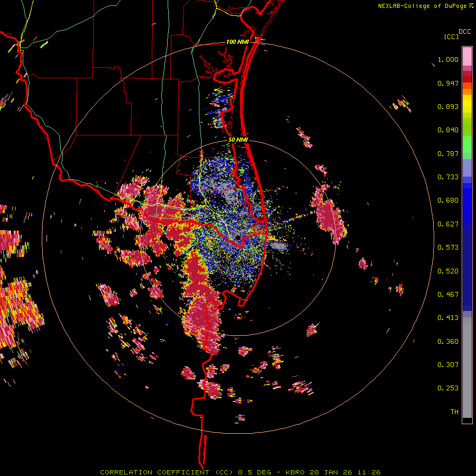Pick the black TH color bar segment
This screenshot has height=476, width=476.
467,420
